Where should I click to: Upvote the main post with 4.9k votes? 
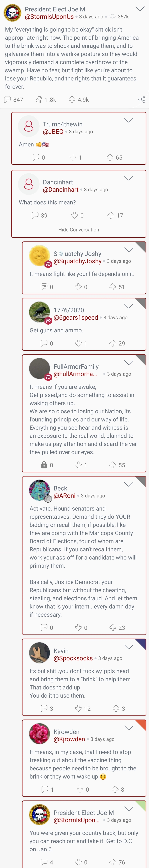[72, 99]
